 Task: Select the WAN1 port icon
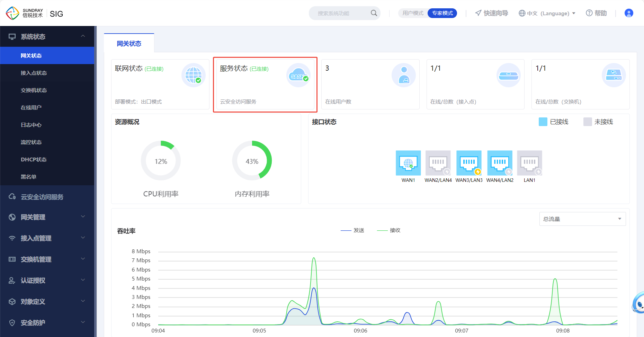[x=408, y=163]
